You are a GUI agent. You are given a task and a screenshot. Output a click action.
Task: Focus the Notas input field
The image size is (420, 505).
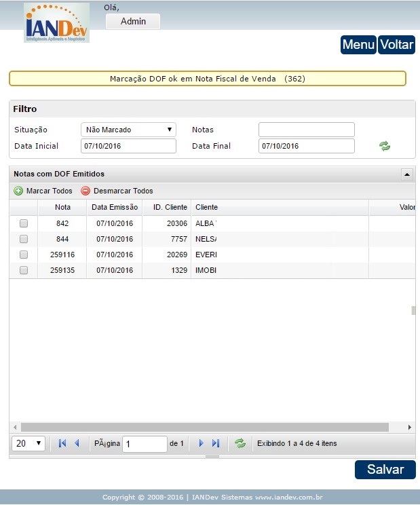[x=307, y=130]
